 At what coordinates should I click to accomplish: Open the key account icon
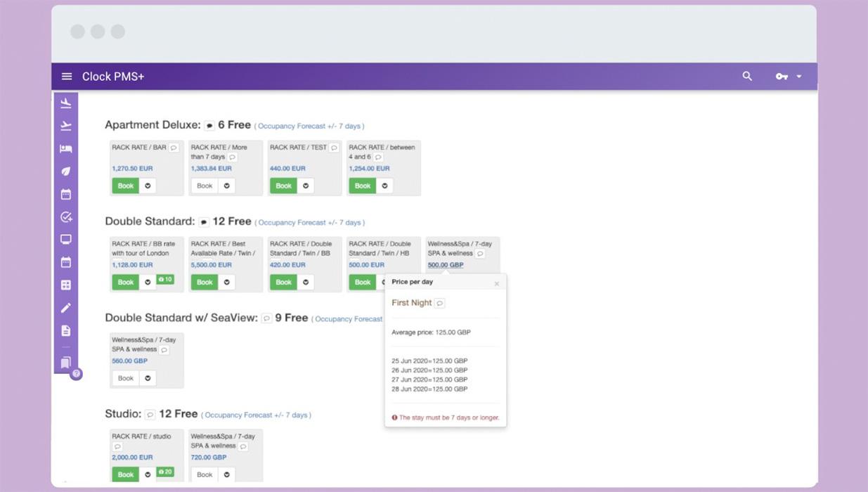coord(782,77)
